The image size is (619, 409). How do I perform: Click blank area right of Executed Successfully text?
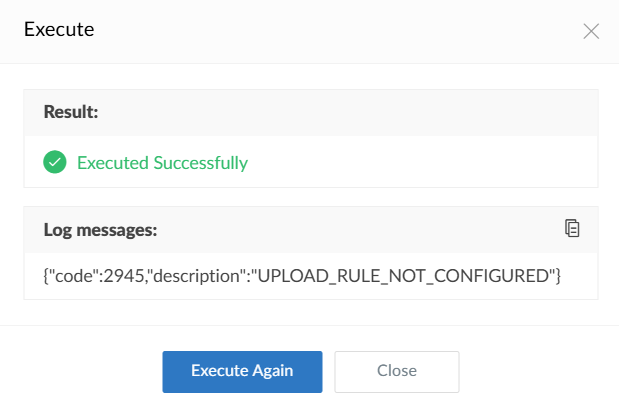pos(420,162)
